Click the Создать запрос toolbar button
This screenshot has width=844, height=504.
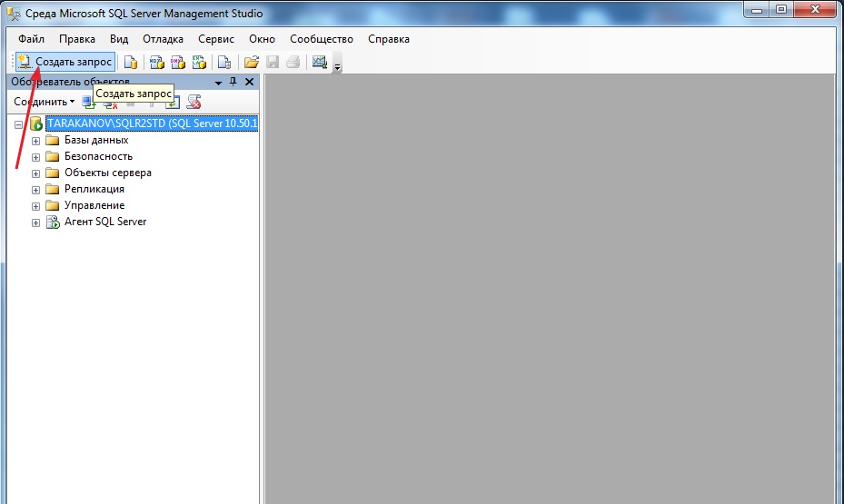point(65,62)
